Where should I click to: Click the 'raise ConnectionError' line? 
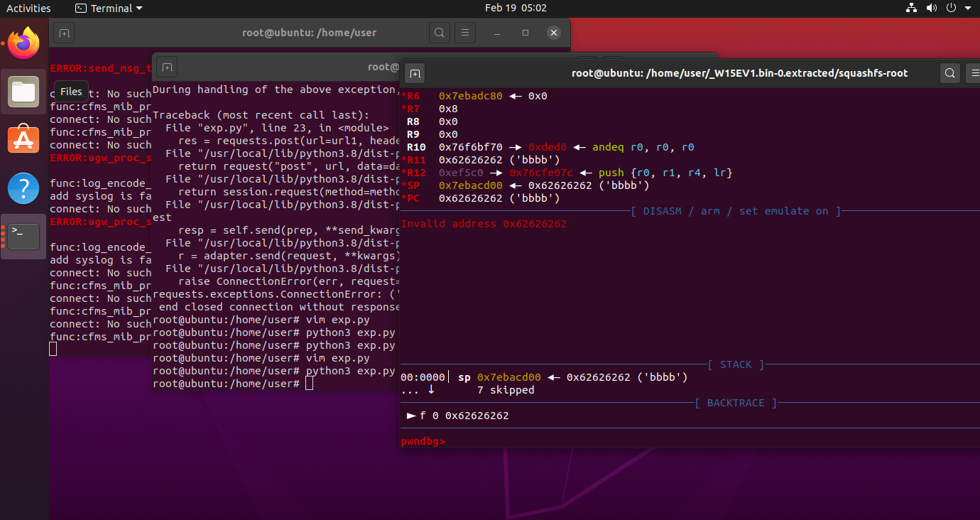coord(288,281)
